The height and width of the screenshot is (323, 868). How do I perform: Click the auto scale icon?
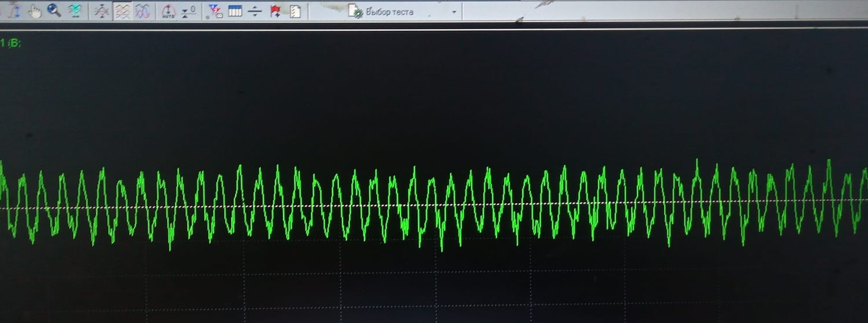pyautogui.click(x=168, y=11)
